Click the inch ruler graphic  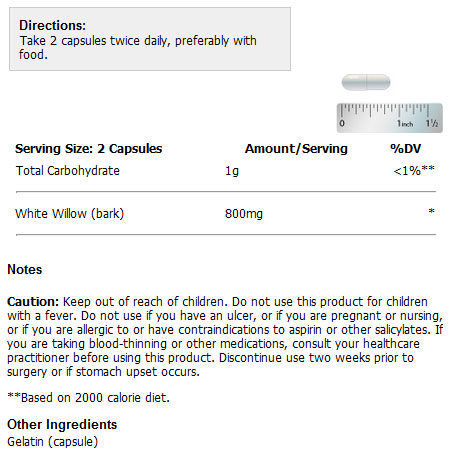[389, 118]
